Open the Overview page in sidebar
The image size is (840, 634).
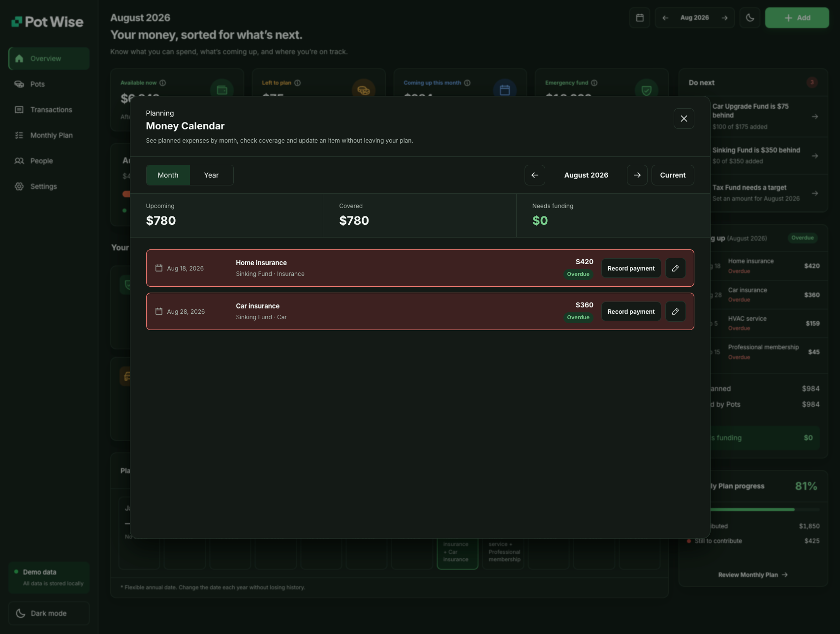click(x=49, y=59)
